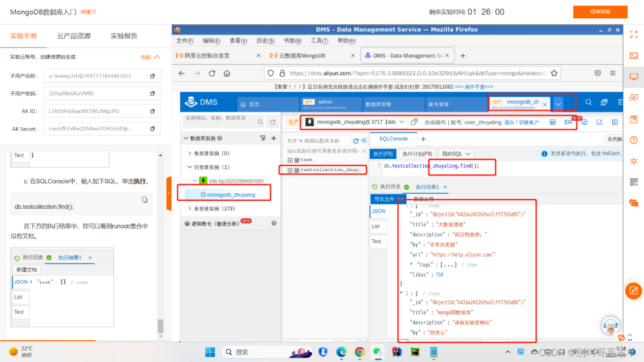Click the instance search input field
The image size is (644, 362).
pos(219,122)
